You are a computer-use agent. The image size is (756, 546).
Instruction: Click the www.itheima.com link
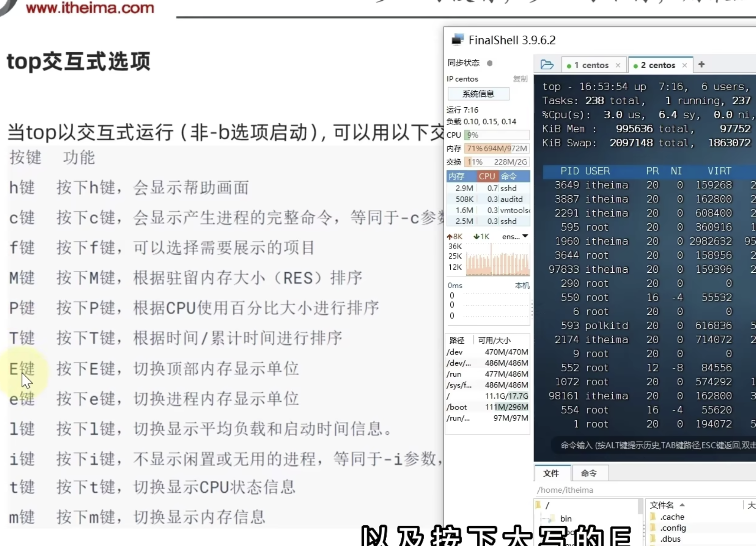click(x=90, y=7)
